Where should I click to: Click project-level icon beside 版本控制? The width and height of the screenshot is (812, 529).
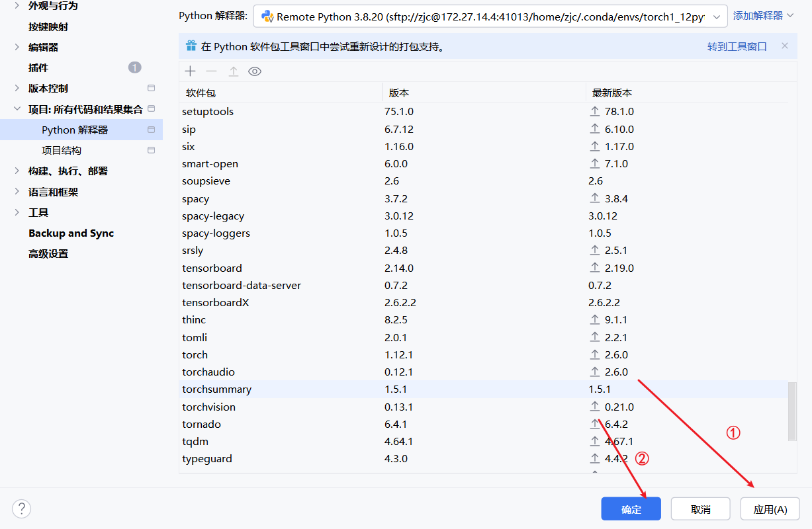(x=151, y=88)
